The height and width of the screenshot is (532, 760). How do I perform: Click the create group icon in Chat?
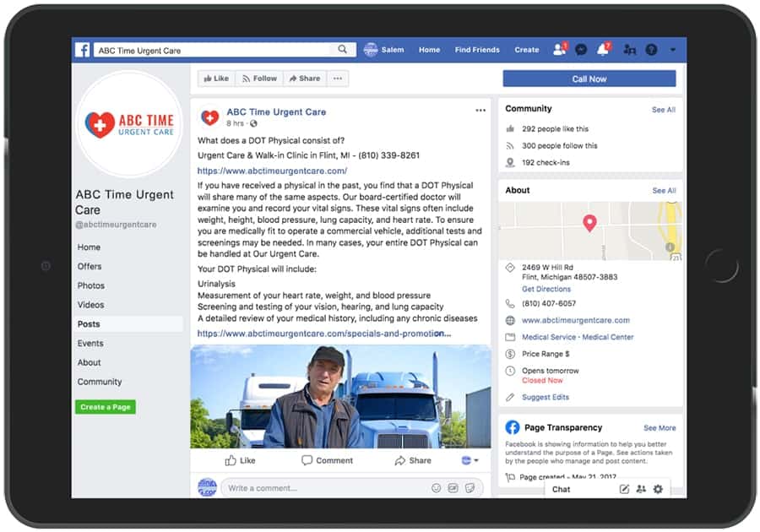coord(641,490)
